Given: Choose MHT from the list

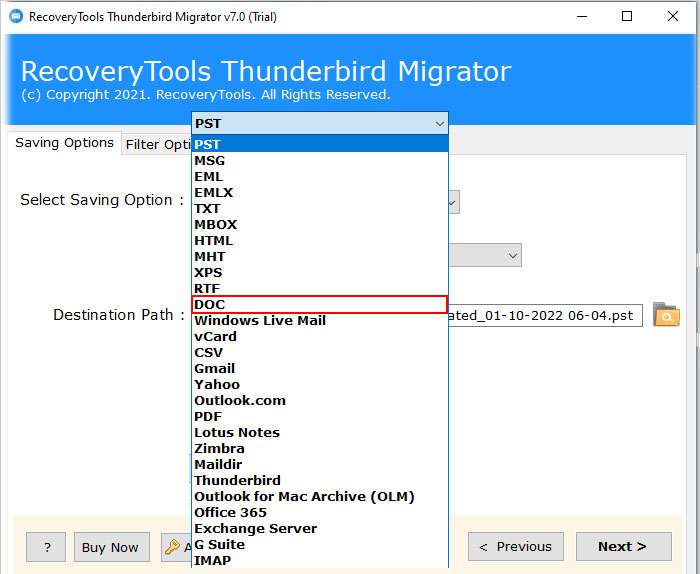Looking at the screenshot, I should pos(320,257).
